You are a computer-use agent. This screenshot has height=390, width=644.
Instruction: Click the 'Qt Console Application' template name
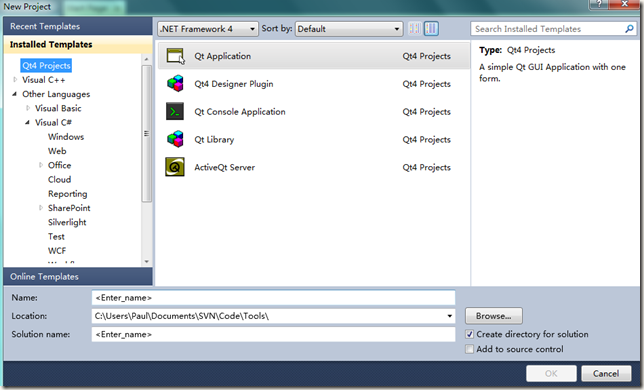240,112
